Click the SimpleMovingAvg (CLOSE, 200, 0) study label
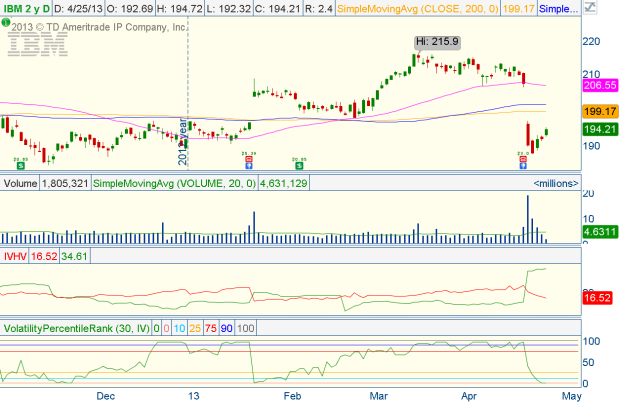 point(417,8)
